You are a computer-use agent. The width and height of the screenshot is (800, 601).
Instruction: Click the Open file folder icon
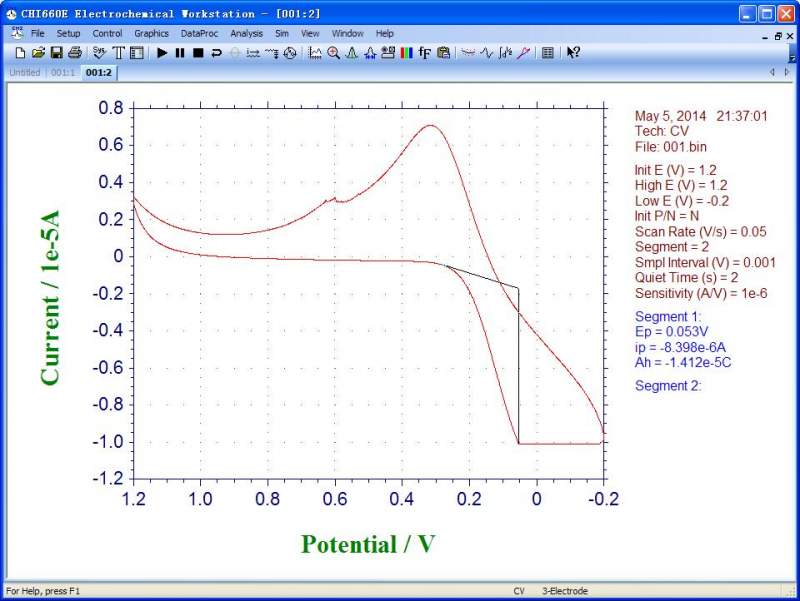[38, 53]
